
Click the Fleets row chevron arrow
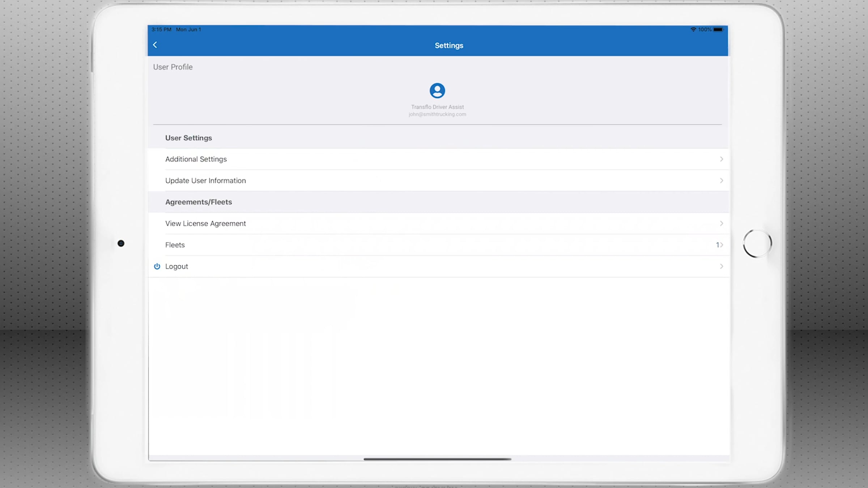(722, 245)
